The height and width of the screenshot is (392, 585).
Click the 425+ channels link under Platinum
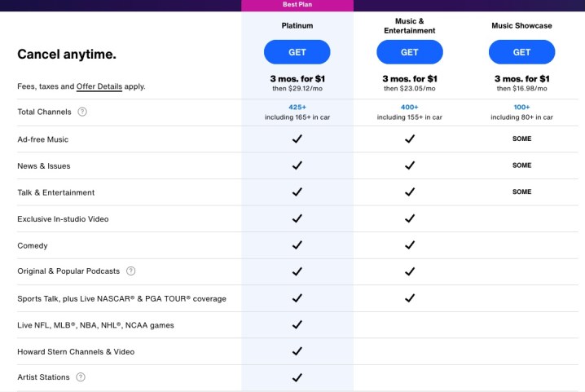[x=297, y=107]
